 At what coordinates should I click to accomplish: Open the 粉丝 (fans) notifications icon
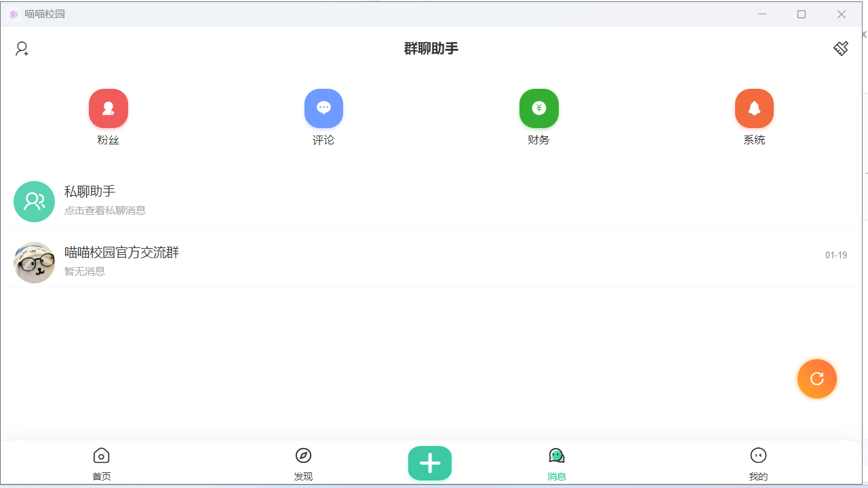click(x=108, y=108)
